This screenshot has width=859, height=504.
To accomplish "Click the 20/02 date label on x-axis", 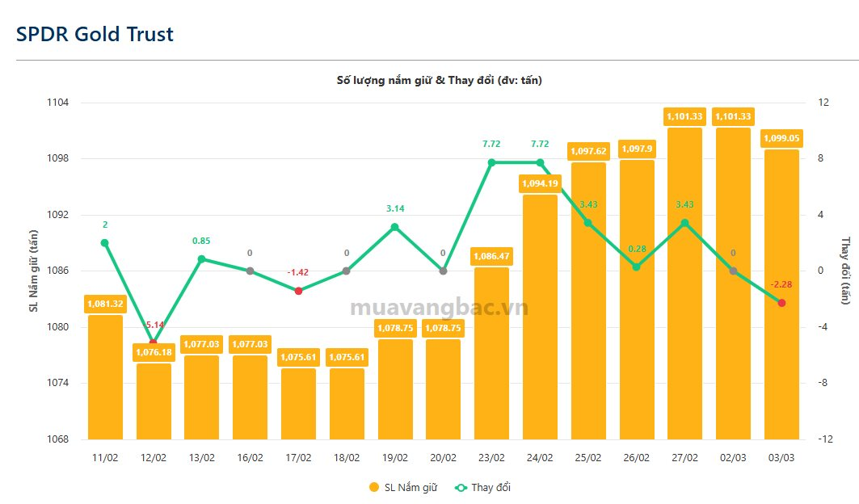I will coord(443,457).
